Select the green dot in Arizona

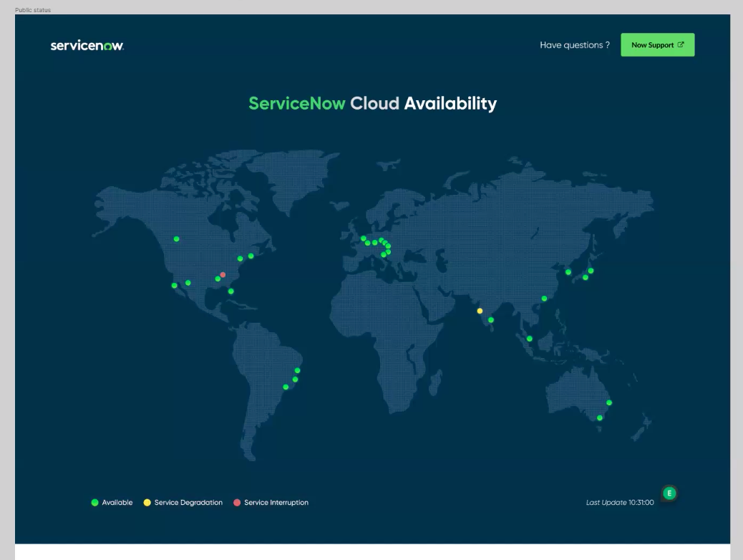pos(188,283)
